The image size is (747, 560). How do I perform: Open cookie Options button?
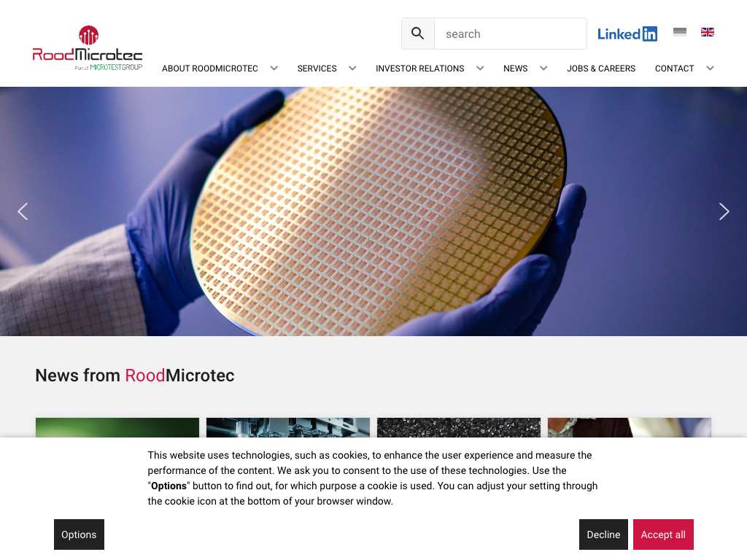[79, 534]
